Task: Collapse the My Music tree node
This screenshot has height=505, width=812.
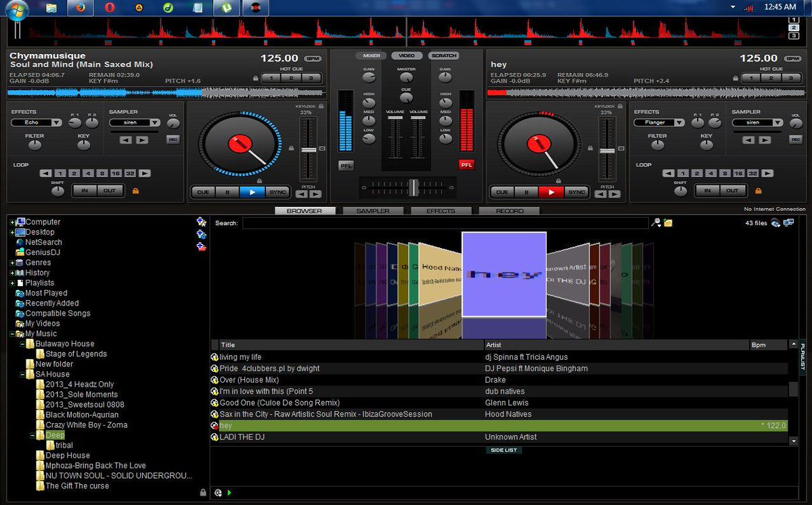Action: (13, 333)
